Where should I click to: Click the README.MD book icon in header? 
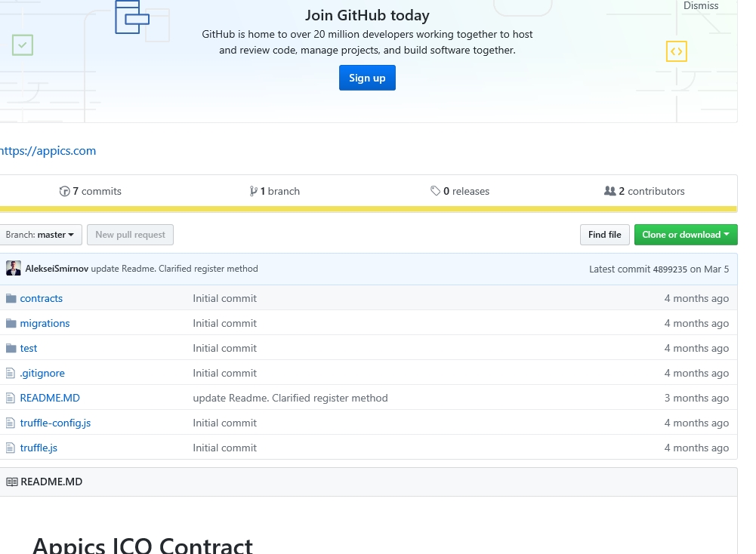click(12, 482)
